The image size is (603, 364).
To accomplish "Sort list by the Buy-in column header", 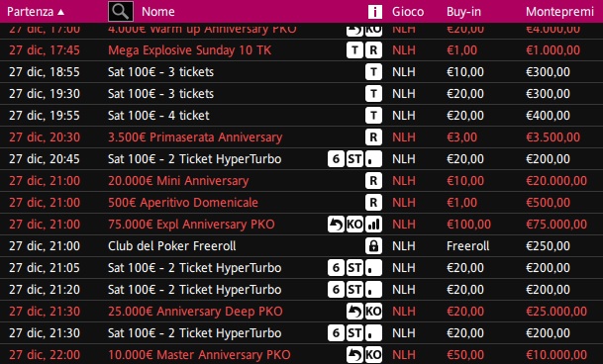I will 463,12.
